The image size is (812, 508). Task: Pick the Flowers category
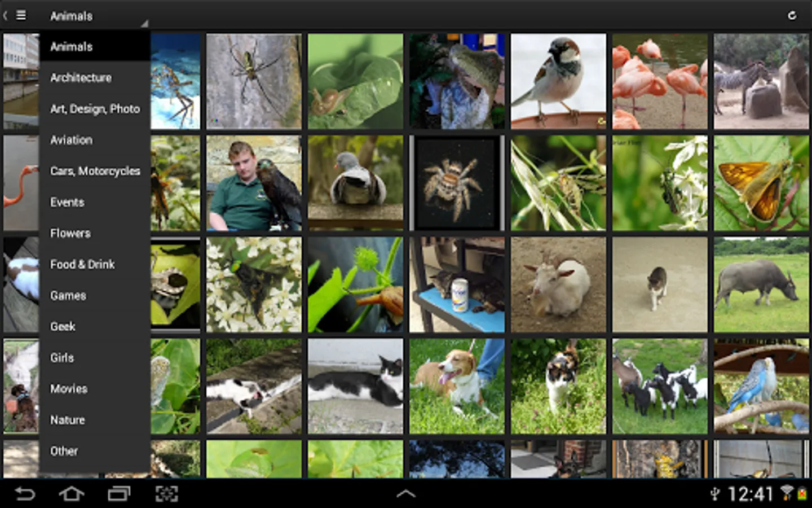tap(95, 233)
